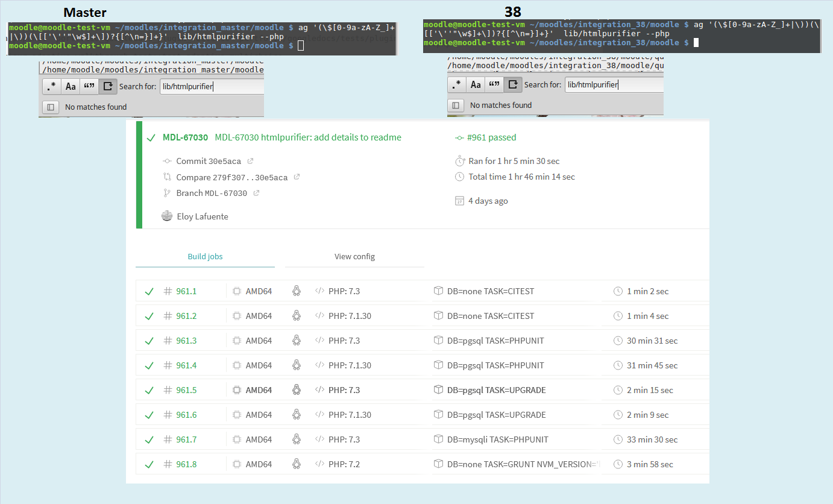This screenshot has width=833, height=504.
Task: Open the MDL-67030 branch link in header
Action: [185, 137]
